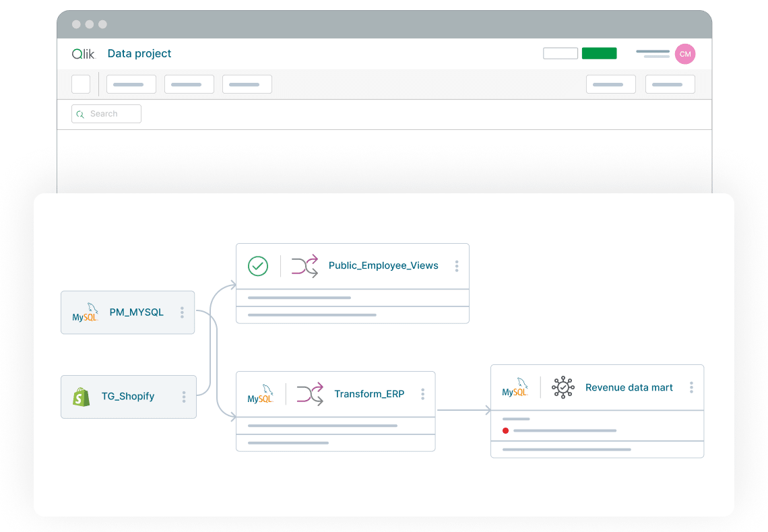Select the PM_MYSQL source node
768x532 pixels.
tap(128, 312)
